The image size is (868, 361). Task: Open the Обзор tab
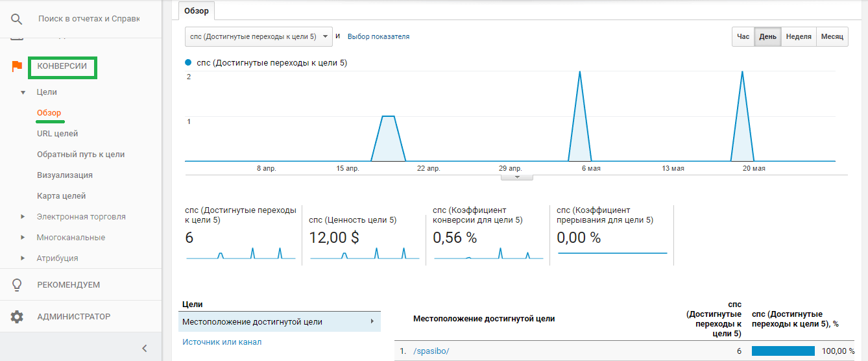click(x=196, y=11)
